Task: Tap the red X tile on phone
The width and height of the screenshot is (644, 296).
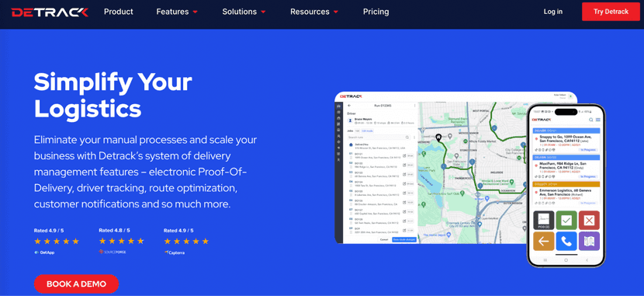Action: [x=589, y=221]
